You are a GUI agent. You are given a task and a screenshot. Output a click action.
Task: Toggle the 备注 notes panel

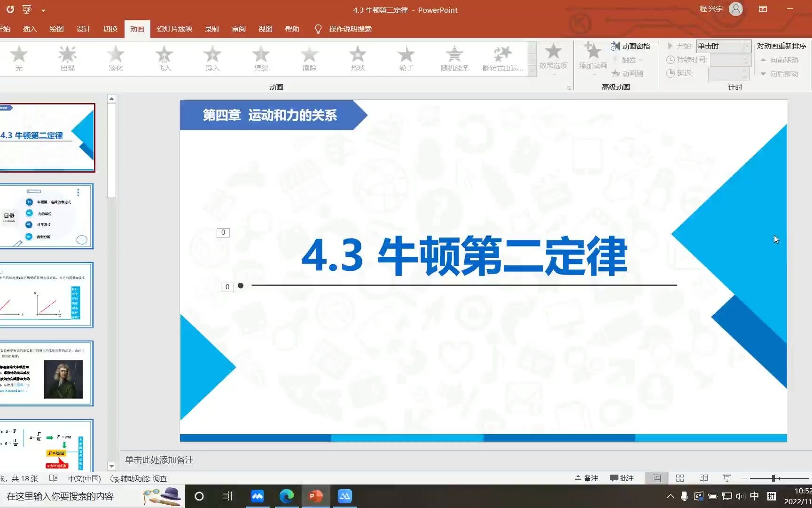(586, 478)
